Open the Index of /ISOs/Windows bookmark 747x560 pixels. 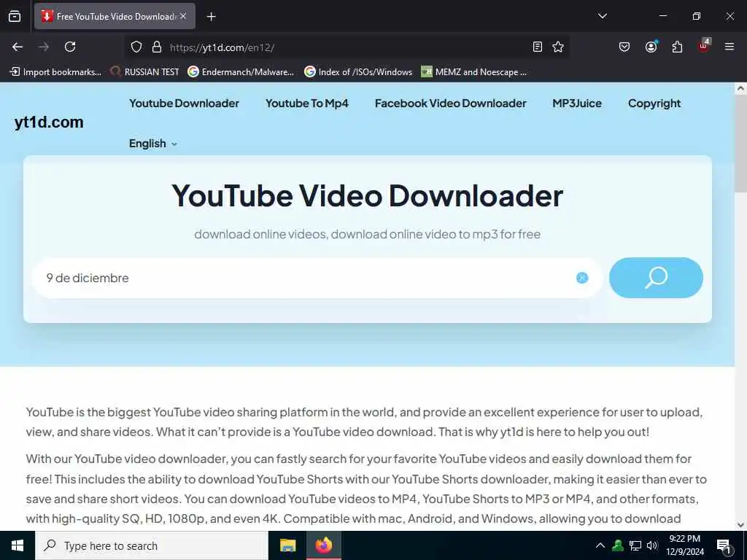(358, 72)
